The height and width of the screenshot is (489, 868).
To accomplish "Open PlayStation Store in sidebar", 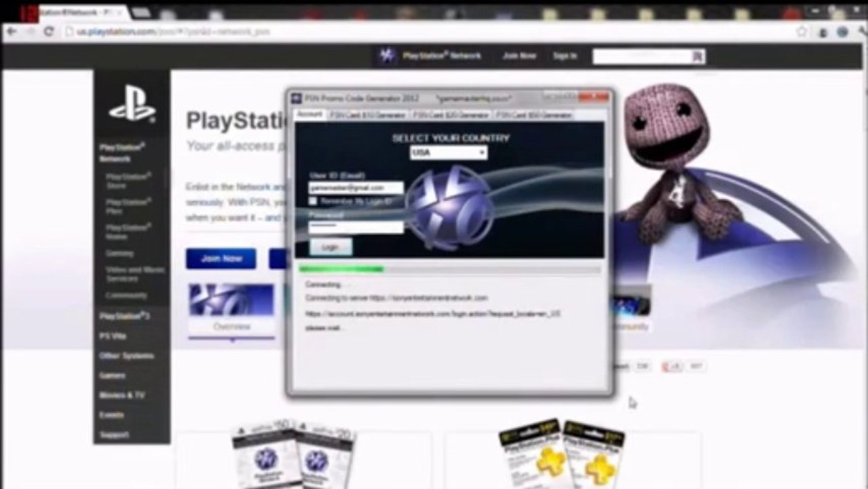I will coord(128,180).
